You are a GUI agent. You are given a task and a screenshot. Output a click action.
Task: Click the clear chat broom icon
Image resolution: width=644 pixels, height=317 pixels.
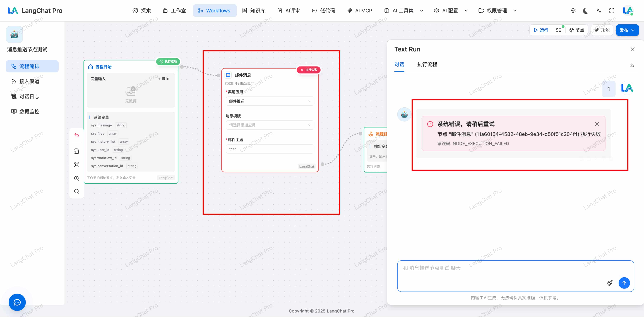(609, 283)
